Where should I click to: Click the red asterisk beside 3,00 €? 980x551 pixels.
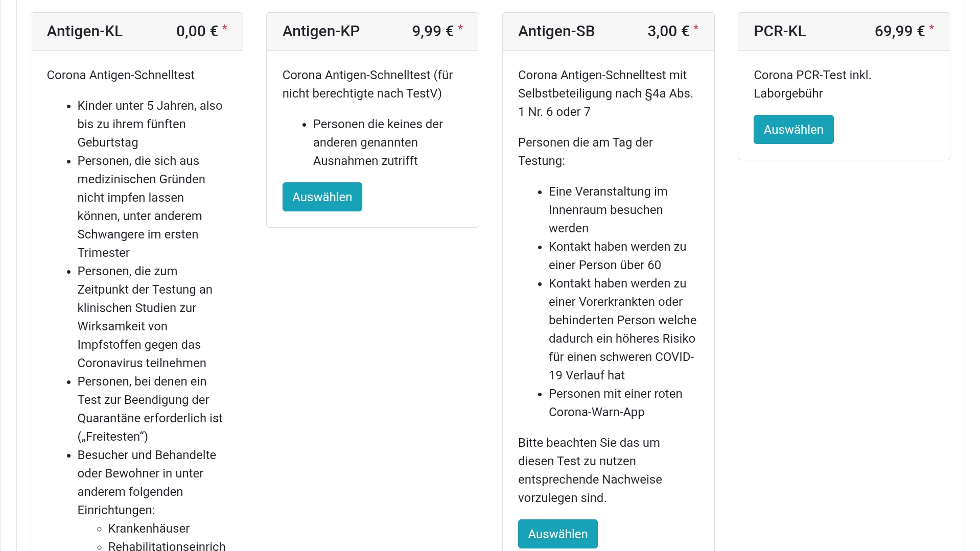click(696, 28)
